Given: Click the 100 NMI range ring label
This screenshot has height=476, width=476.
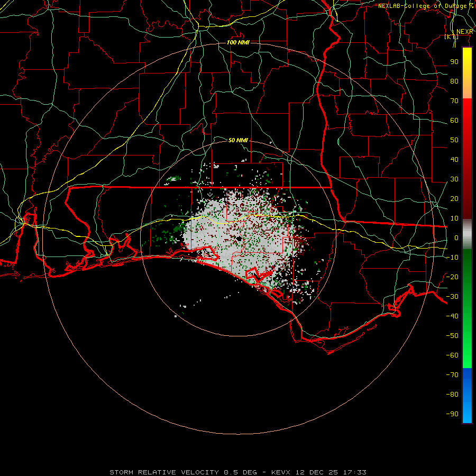Looking at the screenshot, I should 238,42.
